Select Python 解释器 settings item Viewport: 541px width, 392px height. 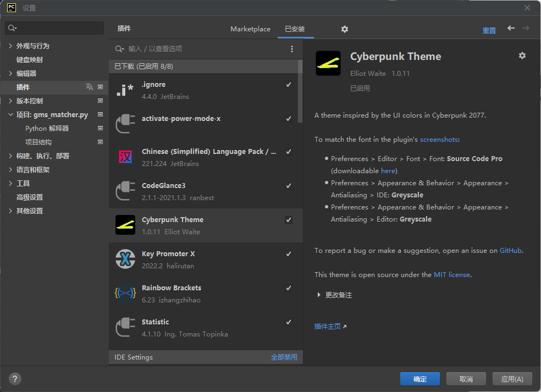pos(47,128)
